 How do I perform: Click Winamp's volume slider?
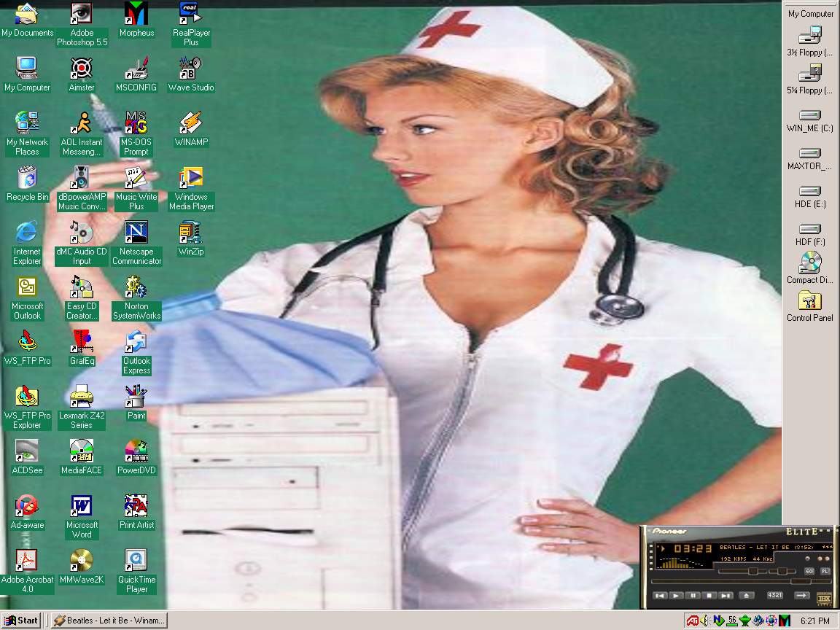pyautogui.click(x=742, y=572)
